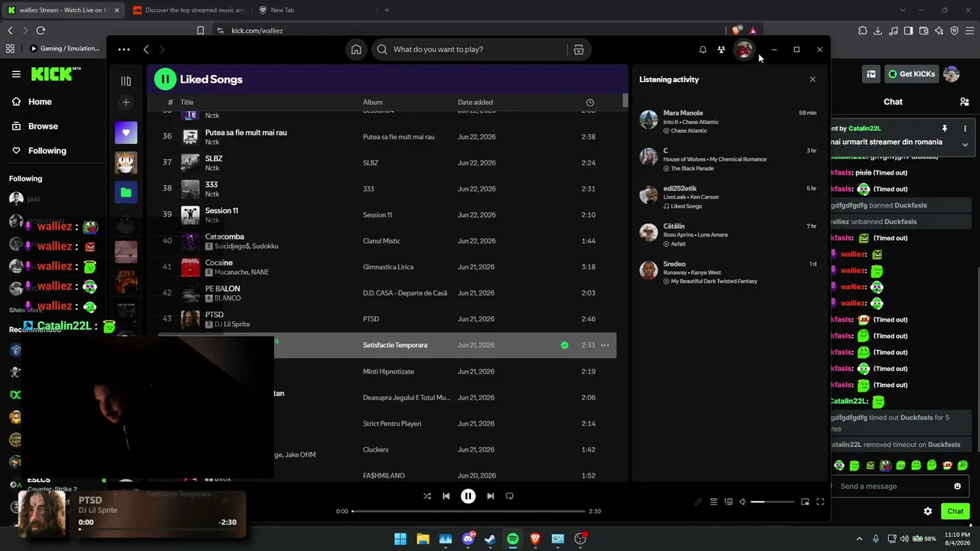This screenshot has width=980, height=551.
Task: Open Kick chat users list icon
Action: pyautogui.click(x=964, y=102)
